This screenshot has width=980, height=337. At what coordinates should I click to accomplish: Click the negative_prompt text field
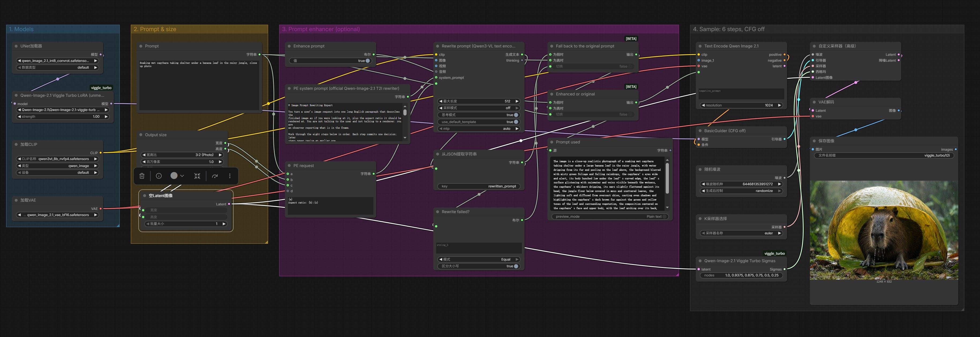(x=741, y=94)
